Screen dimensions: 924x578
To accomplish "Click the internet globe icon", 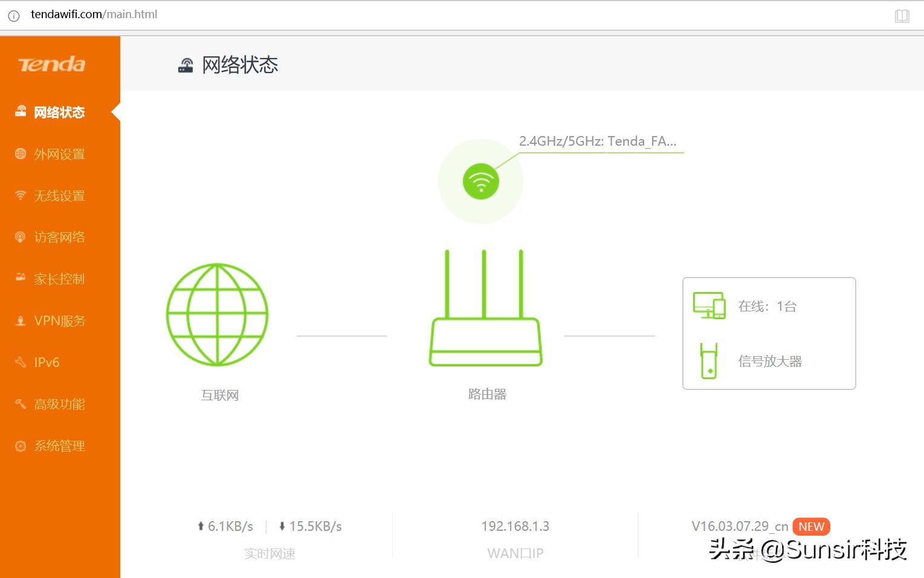I will click(x=217, y=314).
